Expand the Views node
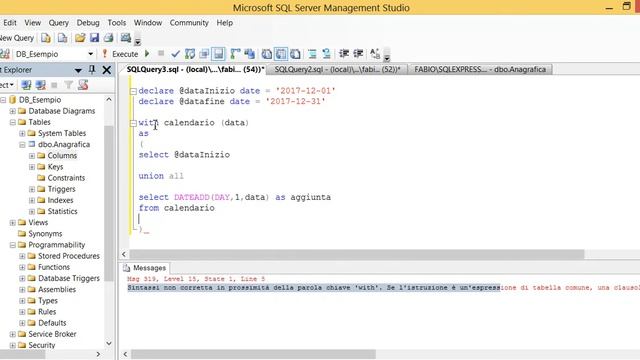This screenshot has height=360, width=640. [x=13, y=222]
